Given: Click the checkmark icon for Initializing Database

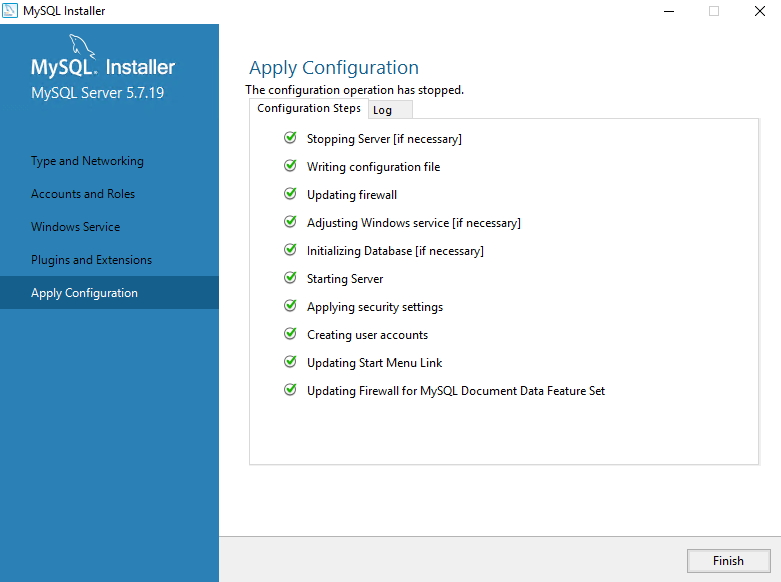Looking at the screenshot, I should pos(290,249).
